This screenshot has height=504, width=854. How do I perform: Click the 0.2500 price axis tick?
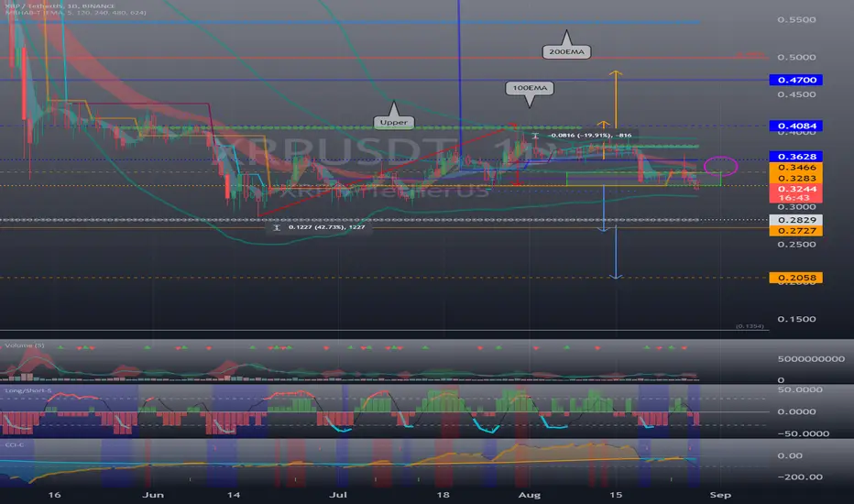[796, 244]
